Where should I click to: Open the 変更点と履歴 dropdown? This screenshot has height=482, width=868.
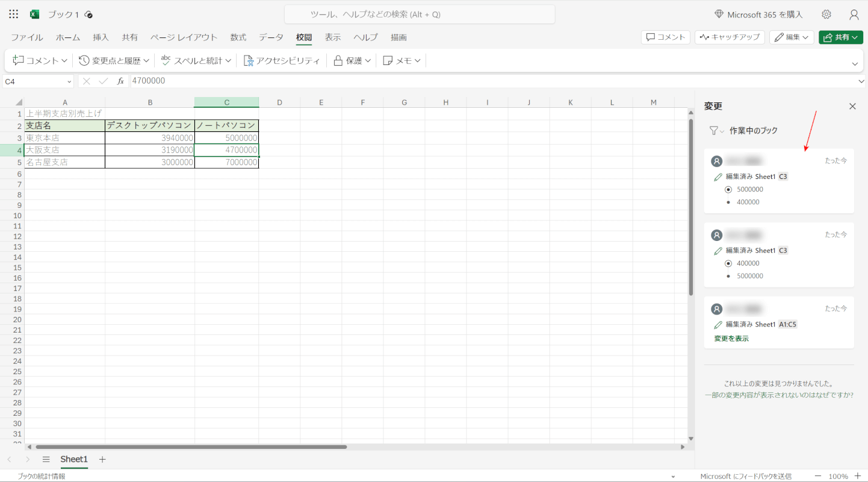(114, 60)
